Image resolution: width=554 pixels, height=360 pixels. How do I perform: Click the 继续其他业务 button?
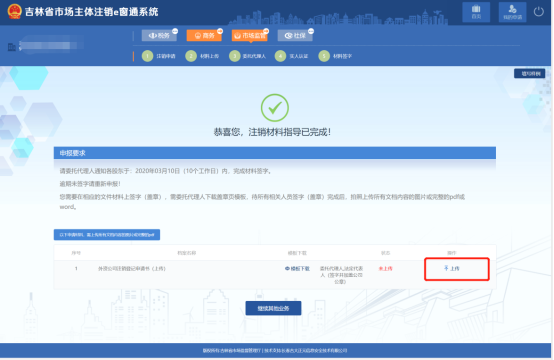(273, 308)
